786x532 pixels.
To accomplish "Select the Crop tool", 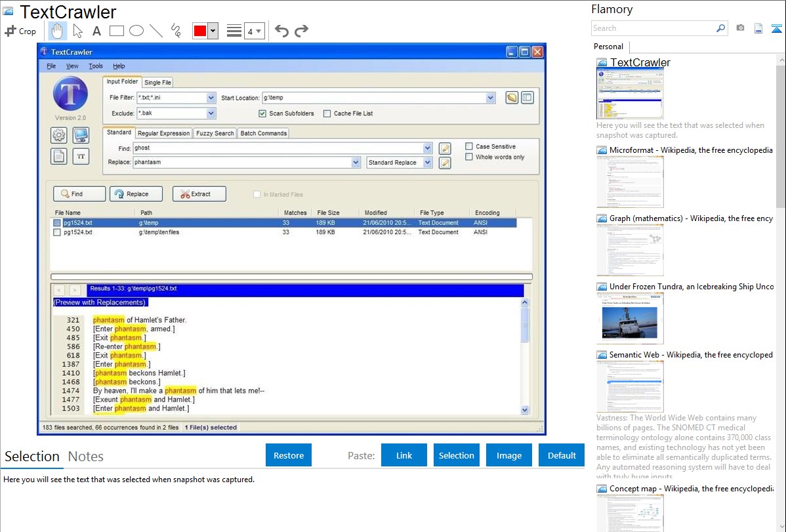I will 20,31.
